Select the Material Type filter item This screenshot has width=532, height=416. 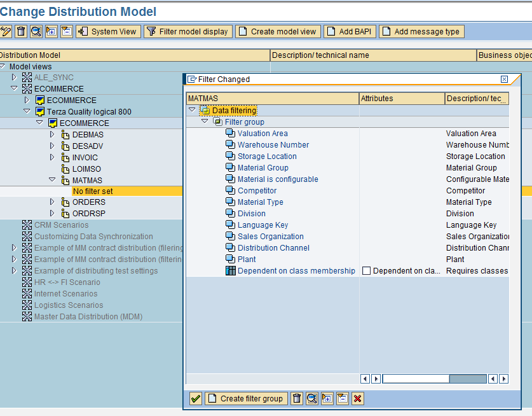pos(260,202)
